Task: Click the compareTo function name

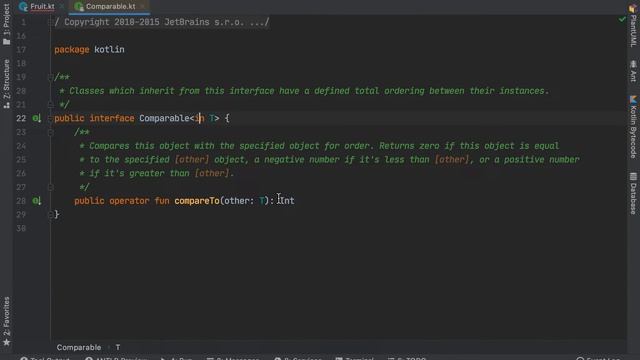Action: [197, 201]
